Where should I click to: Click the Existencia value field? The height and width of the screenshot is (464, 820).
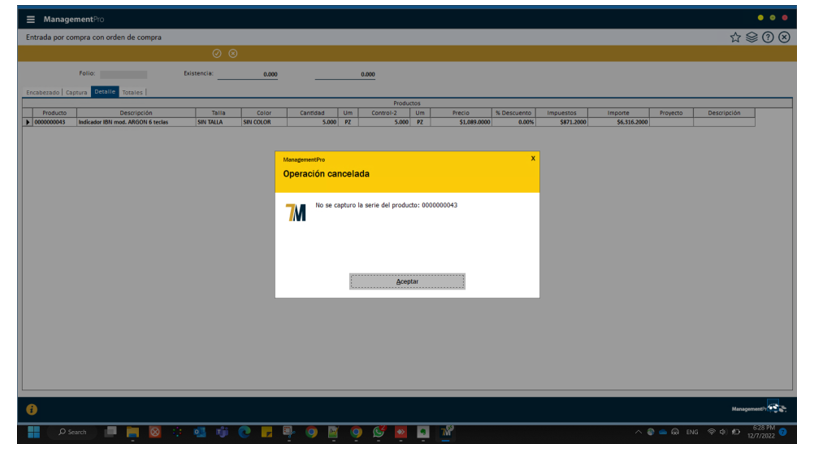[248, 74]
